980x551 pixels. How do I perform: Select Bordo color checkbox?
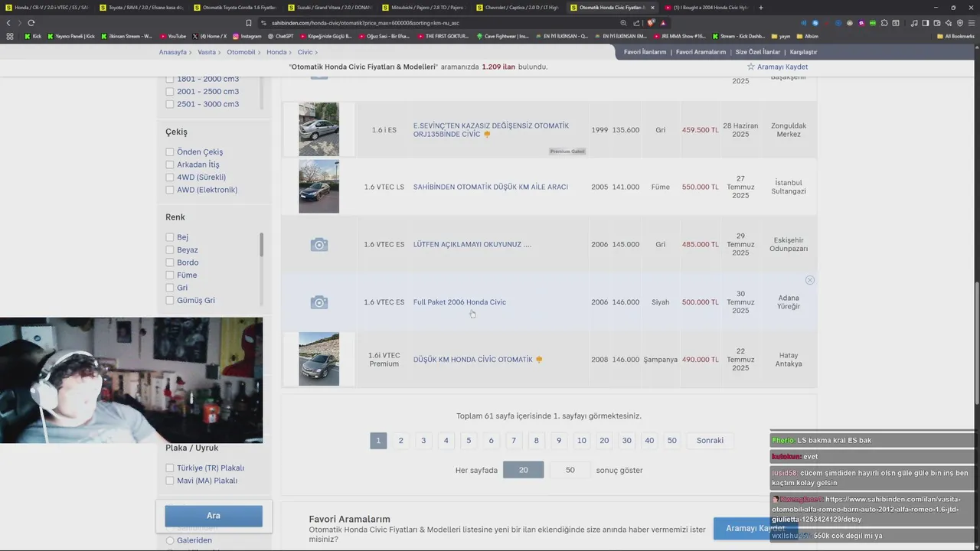click(170, 262)
